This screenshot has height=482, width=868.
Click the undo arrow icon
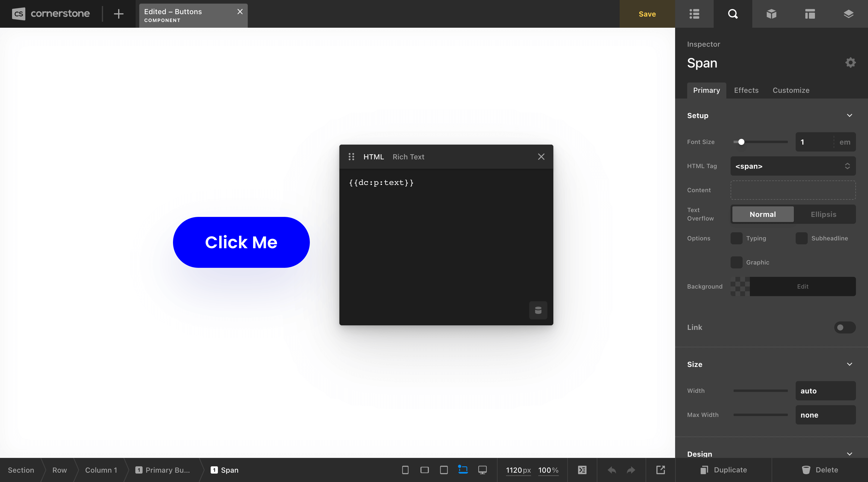[x=612, y=470]
